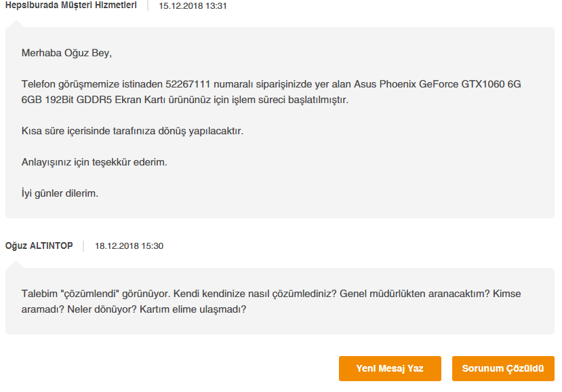
Task: Click the İyi günler dilerim closing line
Action: pos(60,193)
